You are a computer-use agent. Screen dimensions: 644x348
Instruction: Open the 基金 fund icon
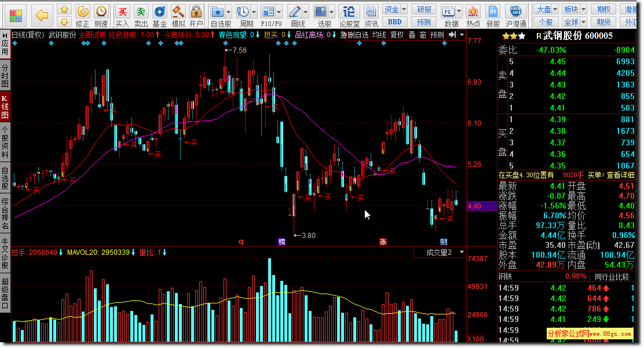point(159,16)
